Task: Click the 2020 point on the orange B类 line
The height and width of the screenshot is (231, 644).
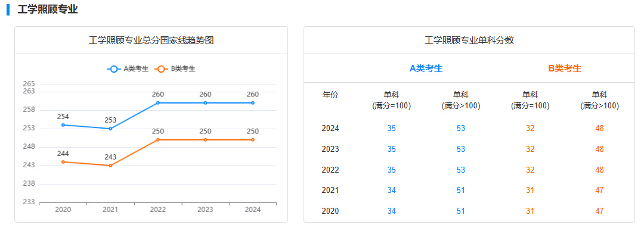Action: [x=63, y=162]
